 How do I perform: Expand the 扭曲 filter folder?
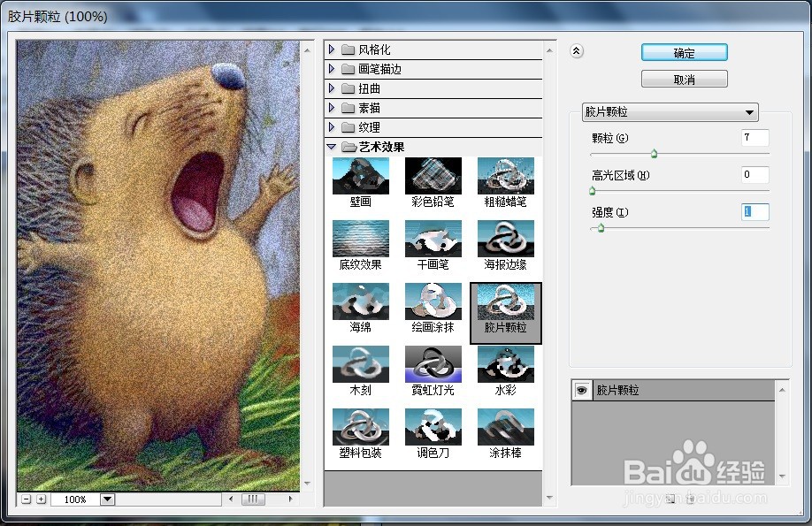(x=332, y=88)
